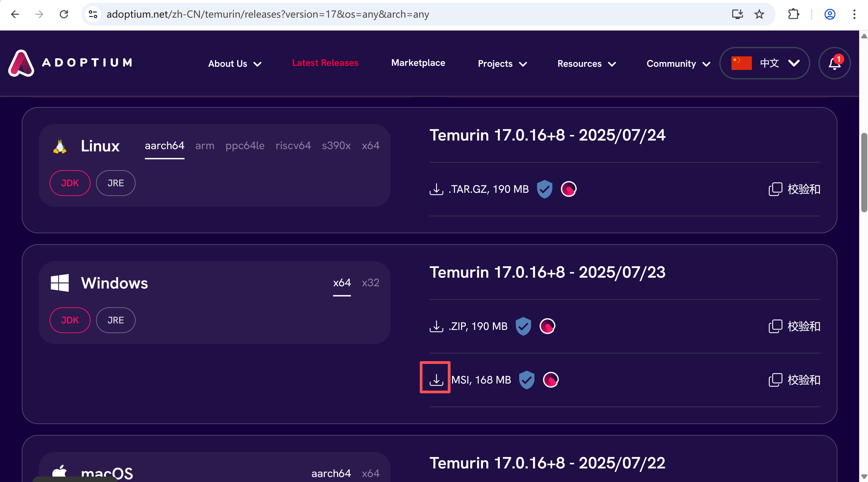The width and height of the screenshot is (868, 482).
Task: Select JDK for Windows
Action: pyautogui.click(x=70, y=320)
